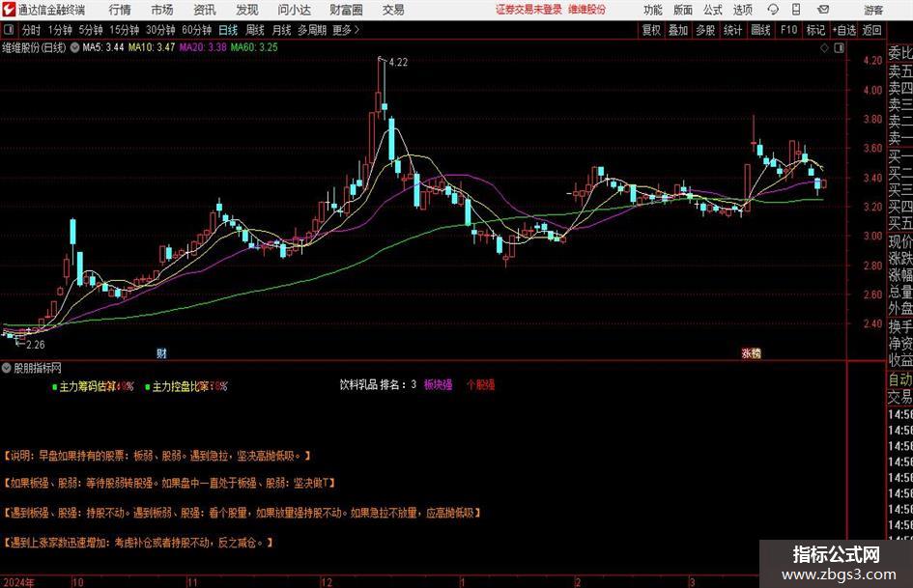Open the messages envelope icon
This screenshot has width=913, height=588.
coord(823,10)
